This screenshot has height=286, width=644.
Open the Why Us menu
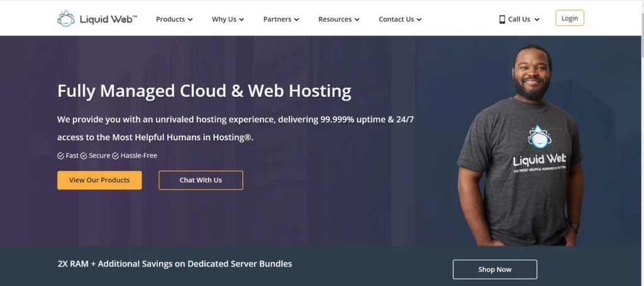(228, 19)
